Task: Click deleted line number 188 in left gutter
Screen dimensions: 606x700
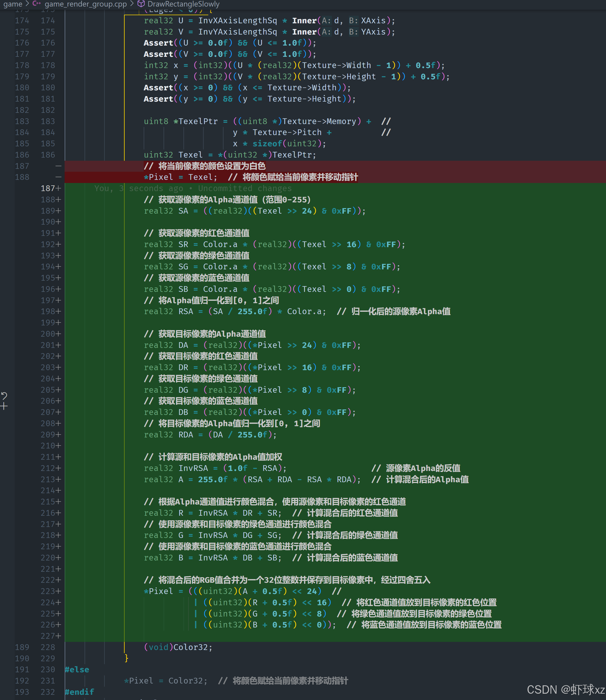Action: (22, 177)
